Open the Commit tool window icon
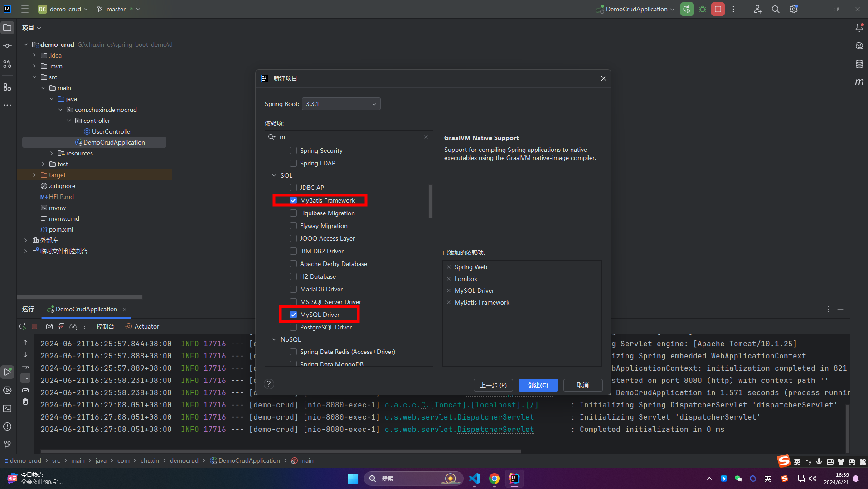 coord(7,46)
